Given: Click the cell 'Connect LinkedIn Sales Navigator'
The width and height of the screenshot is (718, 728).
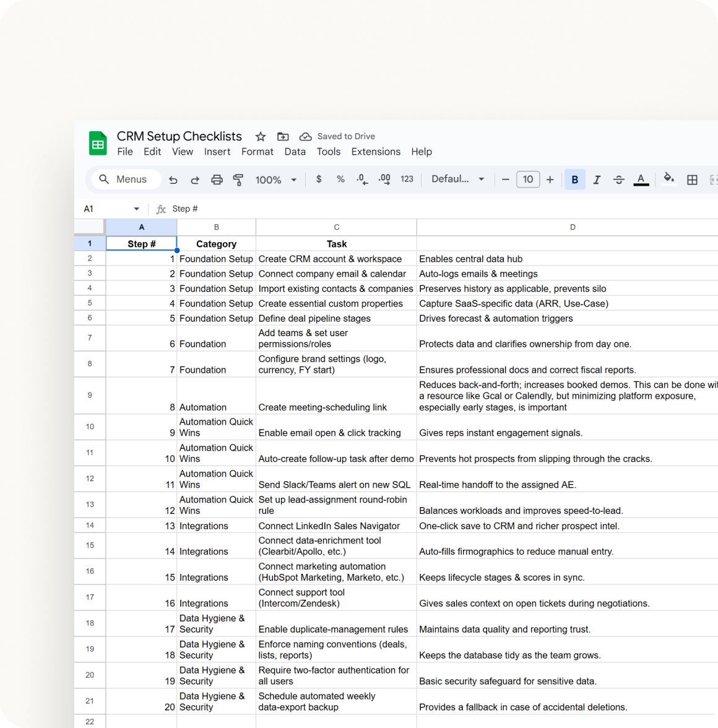Looking at the screenshot, I should (337, 526).
